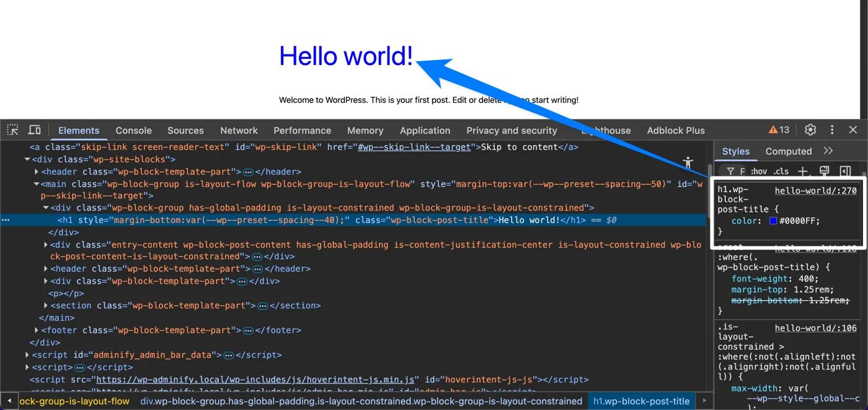Expand the entry-content div node
Screen dimensions: 868x410
(46, 245)
